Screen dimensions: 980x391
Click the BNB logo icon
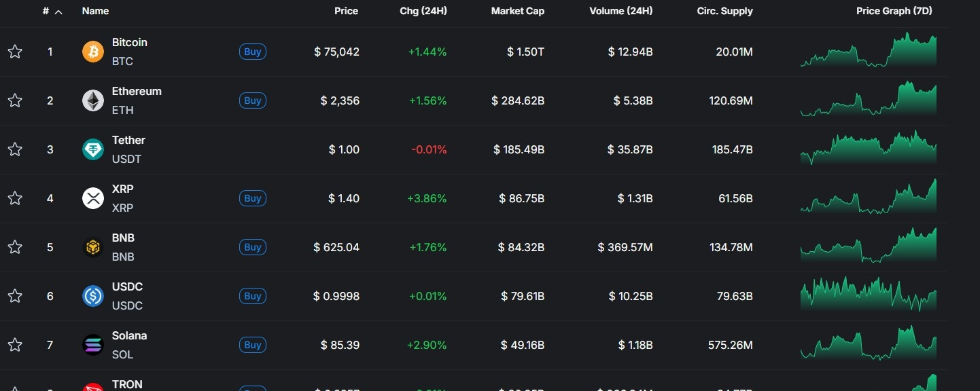(93, 247)
